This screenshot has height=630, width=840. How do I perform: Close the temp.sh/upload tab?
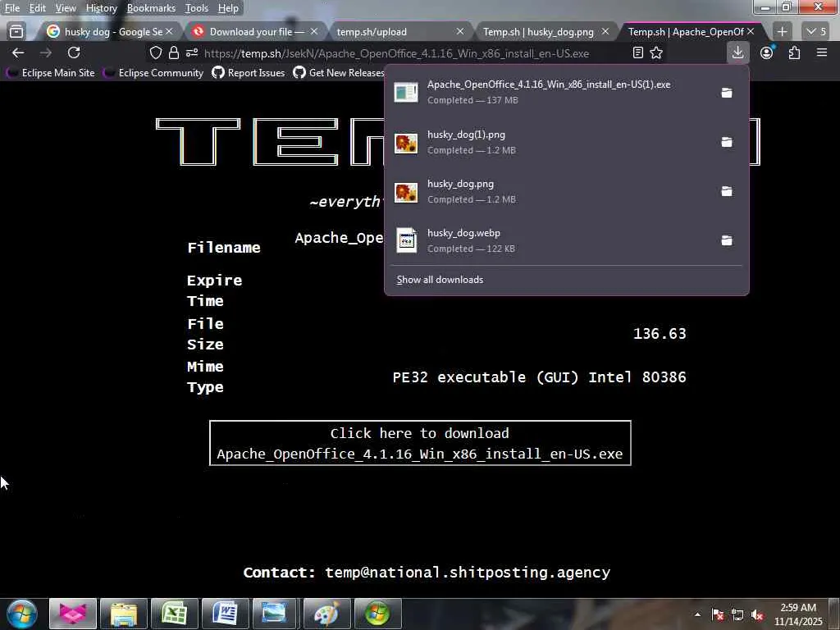(459, 32)
